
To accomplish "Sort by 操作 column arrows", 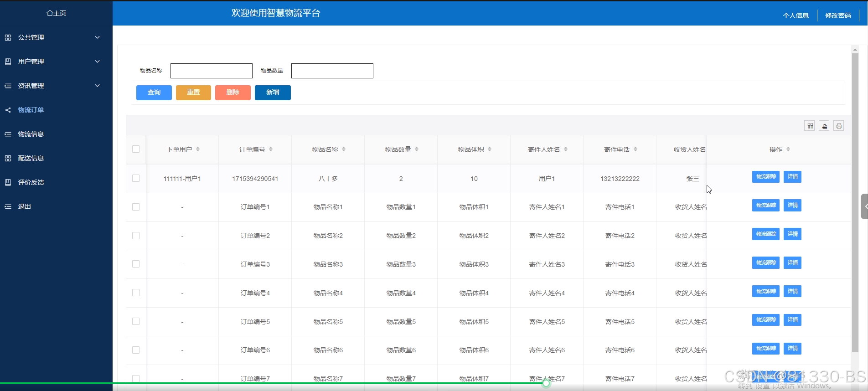I will click(788, 149).
